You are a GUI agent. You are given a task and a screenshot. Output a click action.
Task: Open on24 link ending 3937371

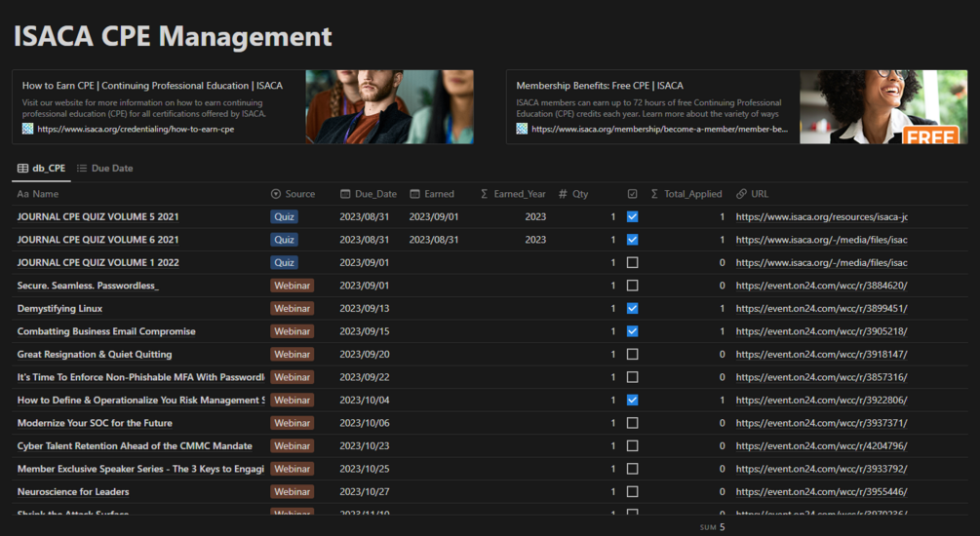[821, 423]
